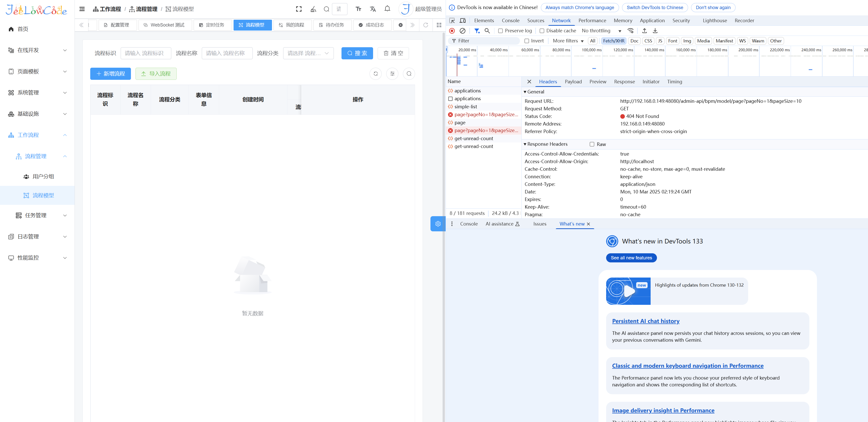
Task: Check the Disable cache checkbox
Action: tap(542, 31)
